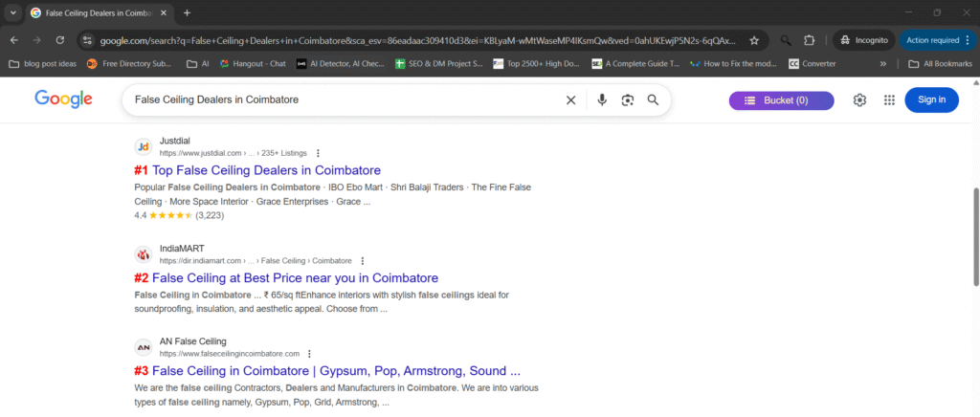This screenshot has width=980, height=417.
Task: Click the Sign in button
Action: (x=931, y=99)
